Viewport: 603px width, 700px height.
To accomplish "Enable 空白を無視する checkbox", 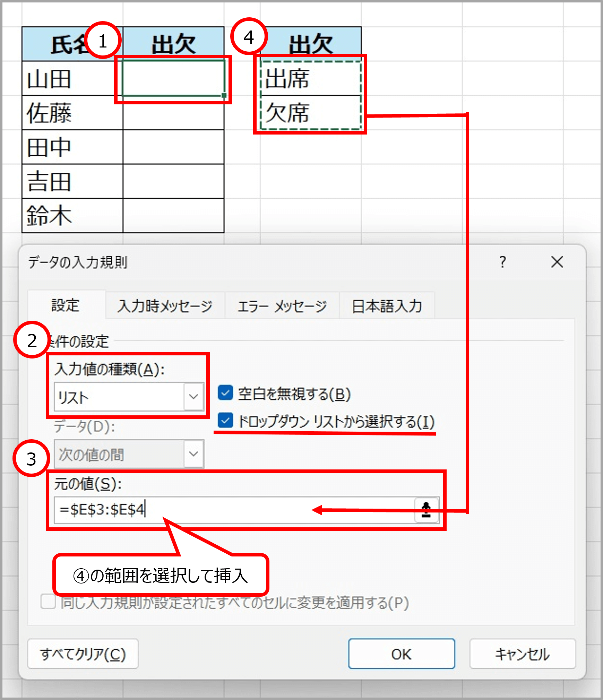I will click(225, 394).
